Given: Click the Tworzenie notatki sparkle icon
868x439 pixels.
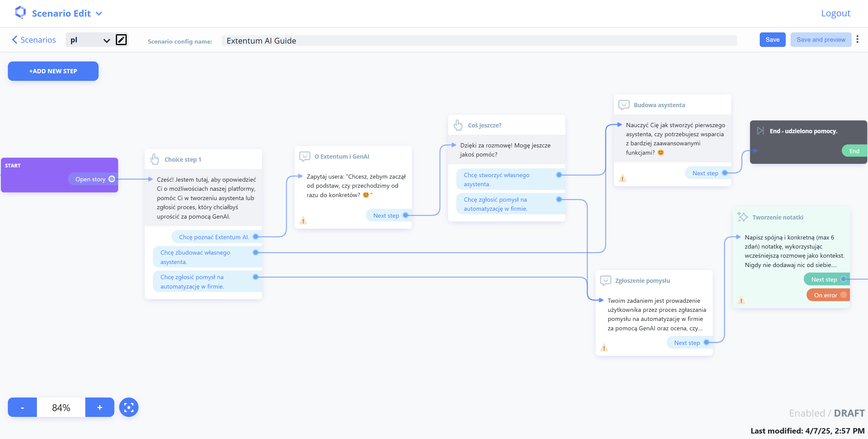Looking at the screenshot, I should [743, 217].
